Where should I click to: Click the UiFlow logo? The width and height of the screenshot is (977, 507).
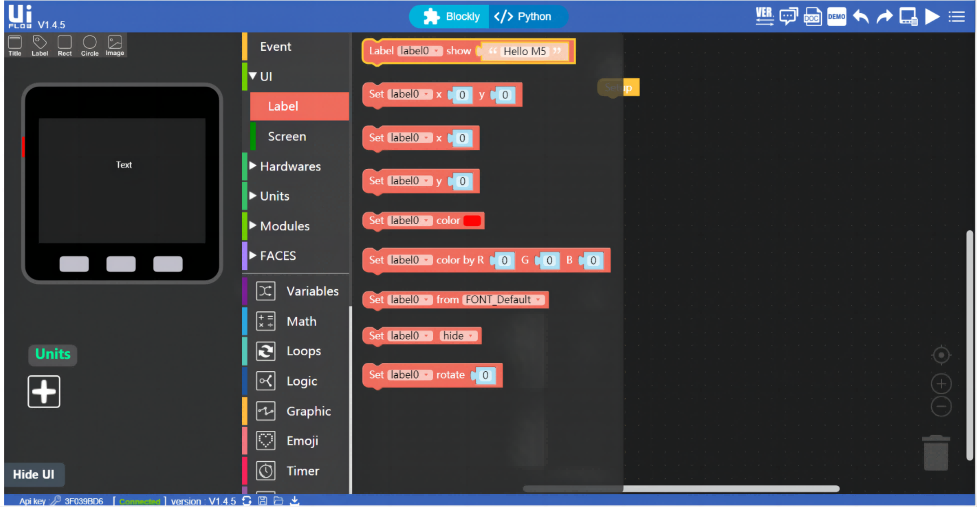20,16
